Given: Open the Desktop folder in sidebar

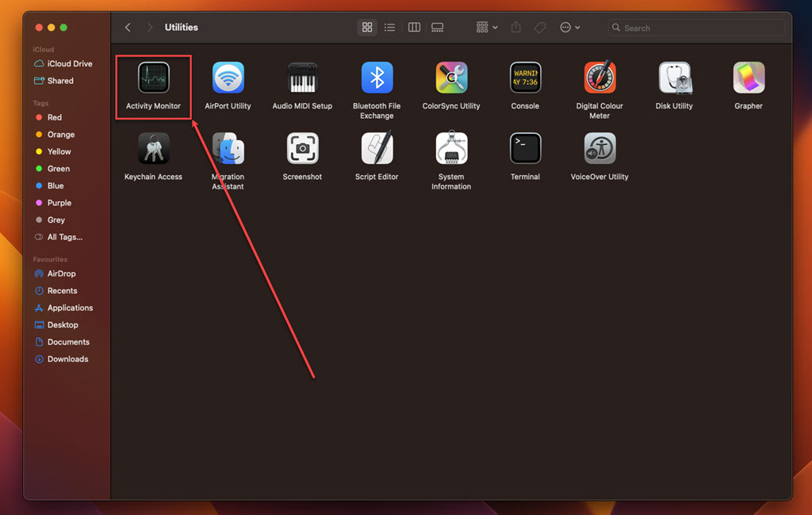Looking at the screenshot, I should (56, 325).
